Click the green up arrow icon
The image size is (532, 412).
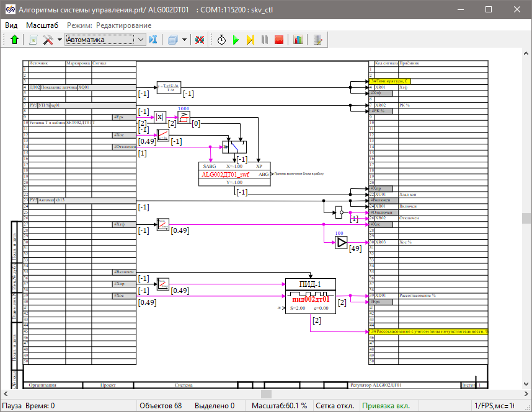[x=15, y=40]
